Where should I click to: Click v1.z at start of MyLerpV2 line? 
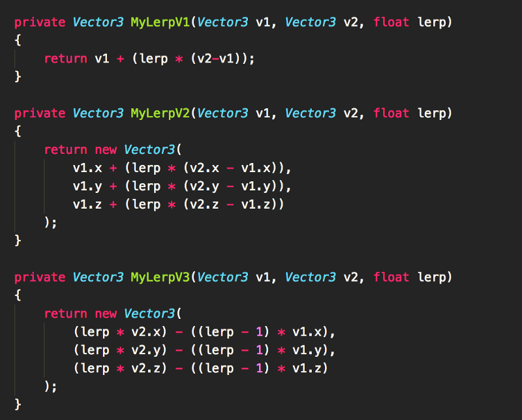tap(87, 205)
